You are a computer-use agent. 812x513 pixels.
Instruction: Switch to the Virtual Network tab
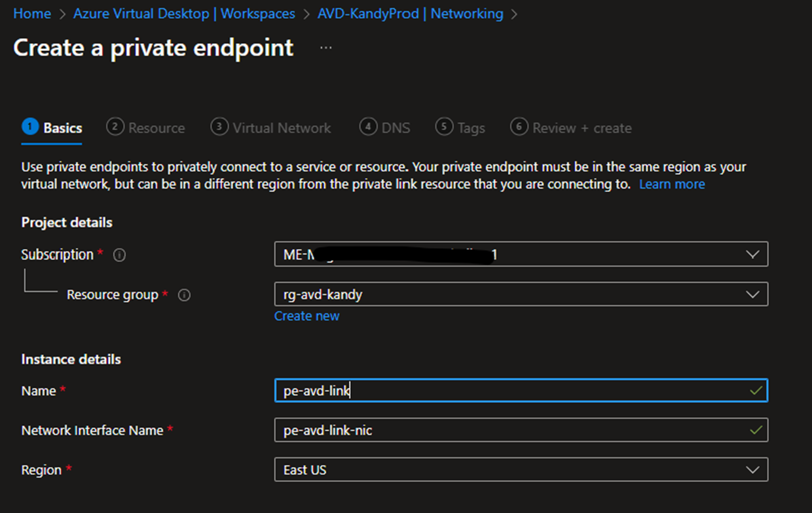pos(271,128)
